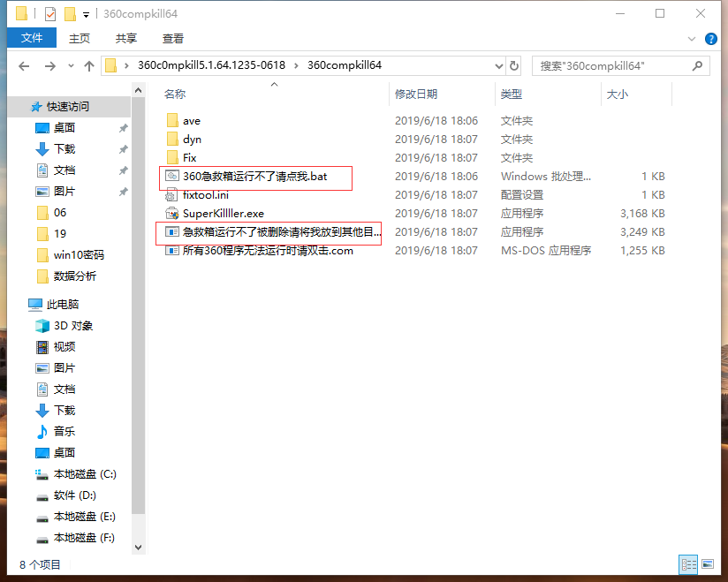The image size is (728, 582).
Task: Open Help with the question mark icon
Action: (x=710, y=39)
